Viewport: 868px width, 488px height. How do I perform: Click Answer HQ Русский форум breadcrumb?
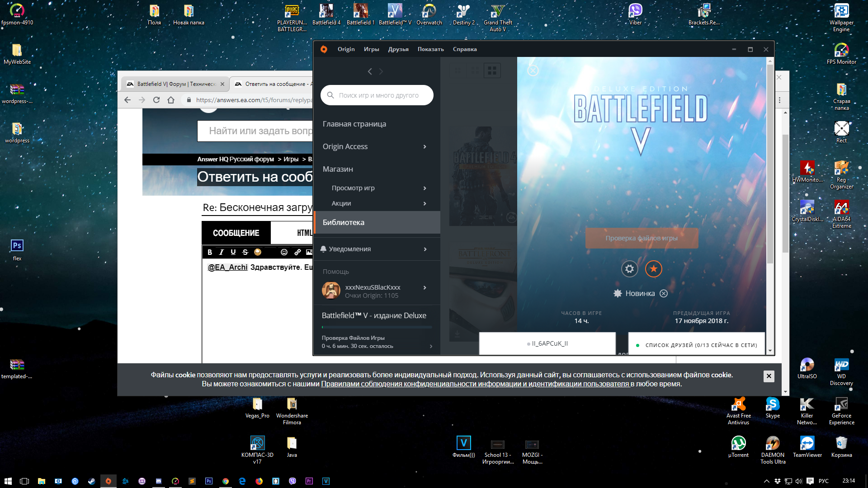236,159
